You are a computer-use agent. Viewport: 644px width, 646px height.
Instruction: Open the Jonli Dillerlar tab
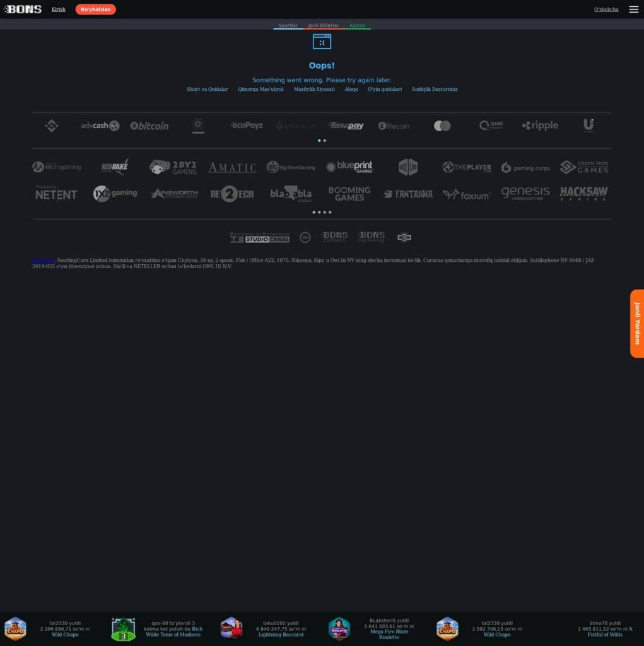coord(324,25)
